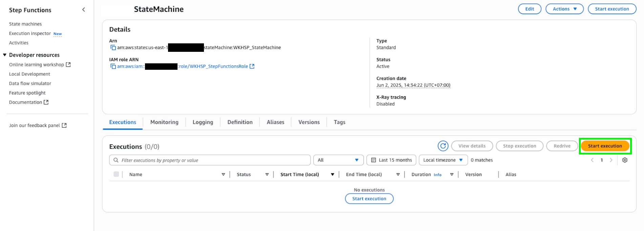The image size is (644, 231).
Task: Click orange Start execution button
Action: 605,146
